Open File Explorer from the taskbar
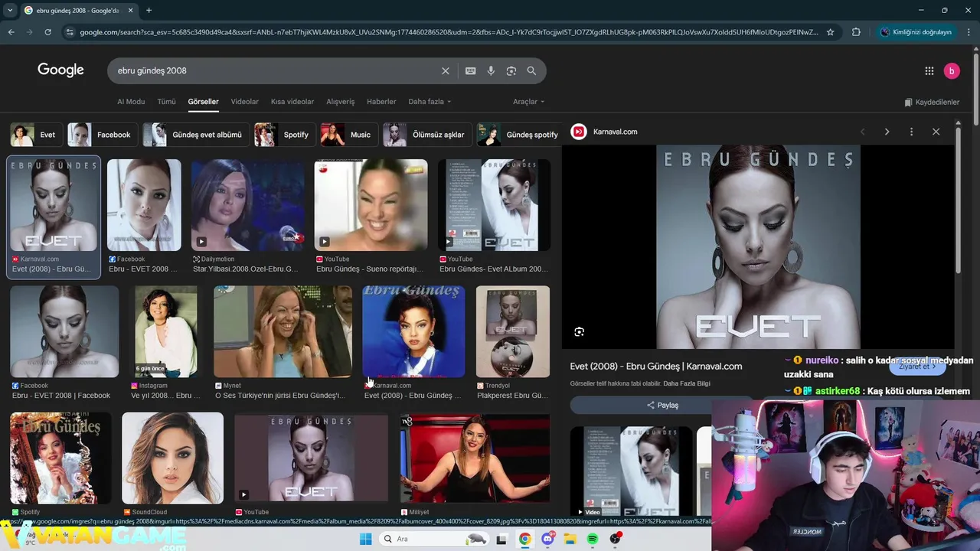The height and width of the screenshot is (551, 980). 570,539
